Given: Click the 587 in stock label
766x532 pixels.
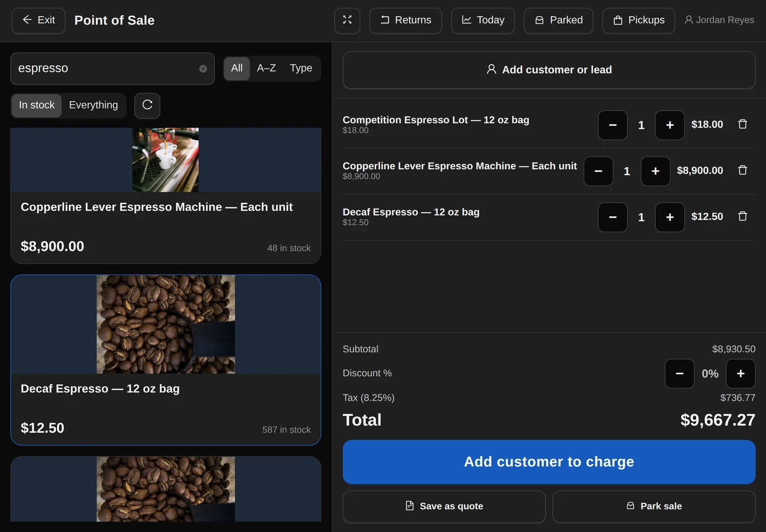Looking at the screenshot, I should (x=286, y=430).
